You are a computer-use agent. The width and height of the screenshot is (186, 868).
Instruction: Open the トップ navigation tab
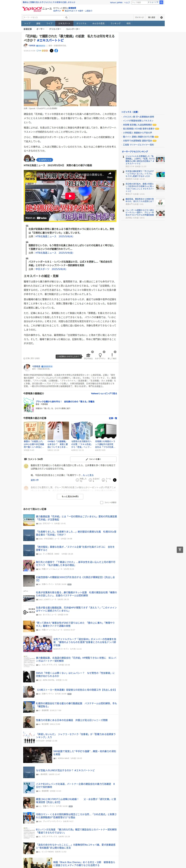[27, 24]
